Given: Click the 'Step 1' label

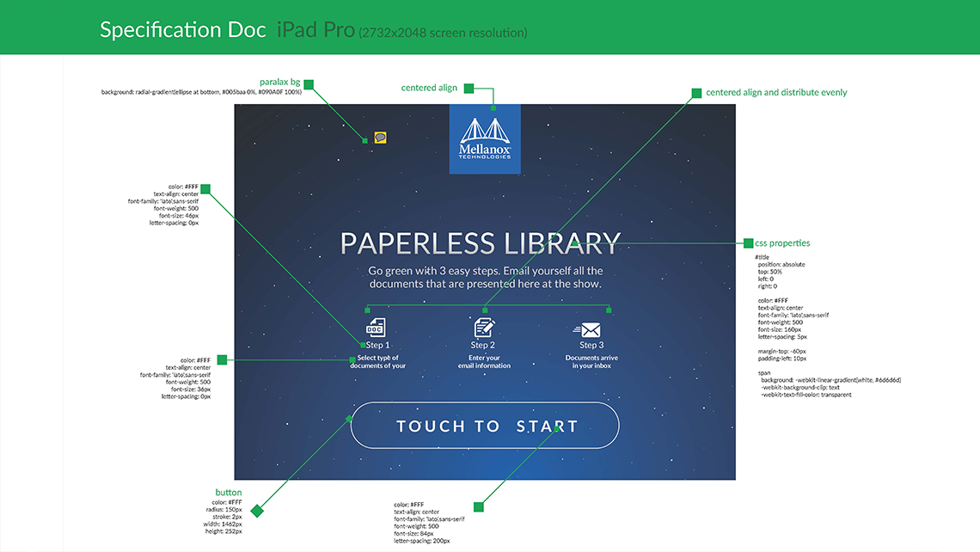Looking at the screenshot, I should [x=377, y=345].
